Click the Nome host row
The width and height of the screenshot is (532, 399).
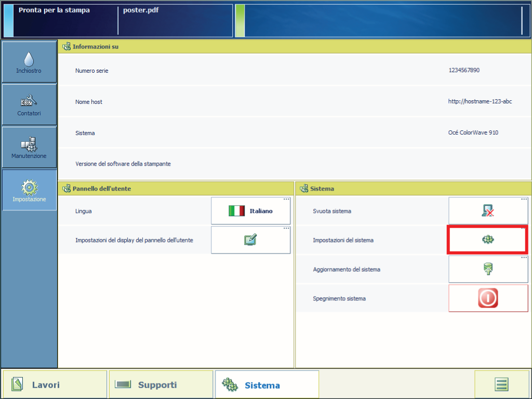[x=294, y=102]
